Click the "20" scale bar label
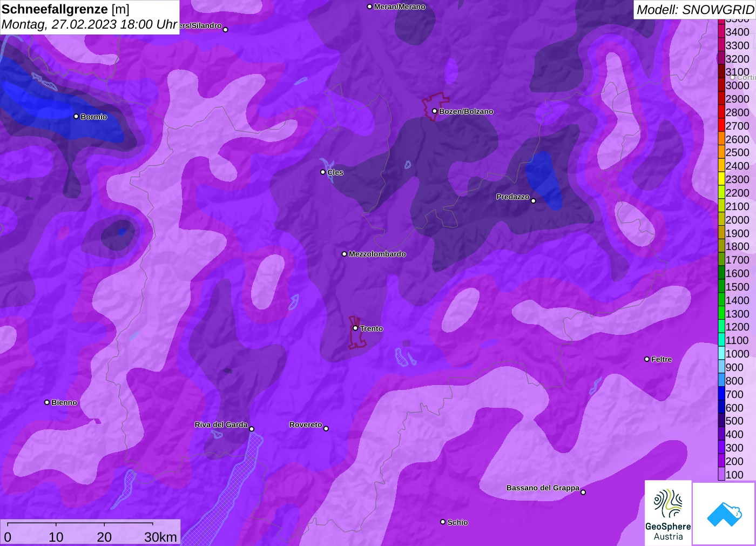This screenshot has width=756, height=546. [x=104, y=537]
